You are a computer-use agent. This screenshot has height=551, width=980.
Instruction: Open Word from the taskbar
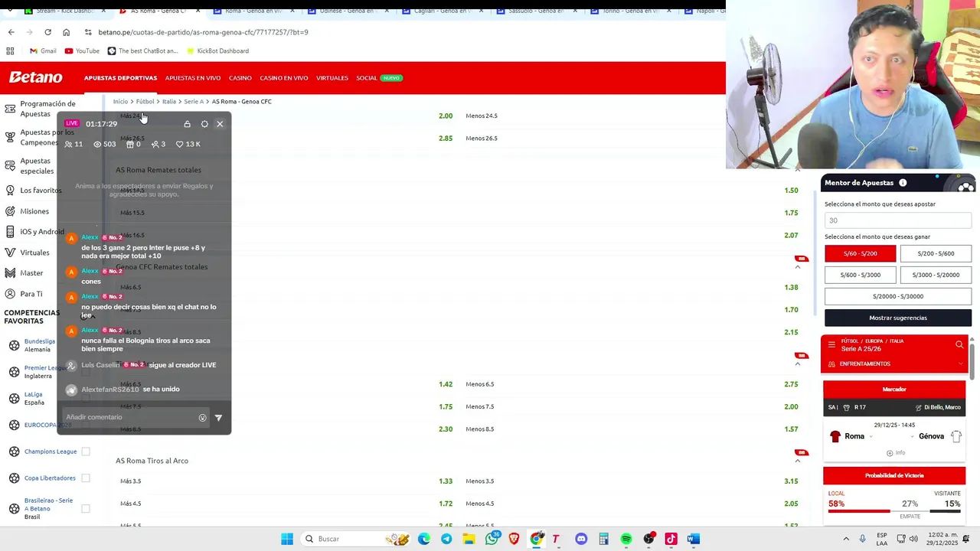pos(694,539)
